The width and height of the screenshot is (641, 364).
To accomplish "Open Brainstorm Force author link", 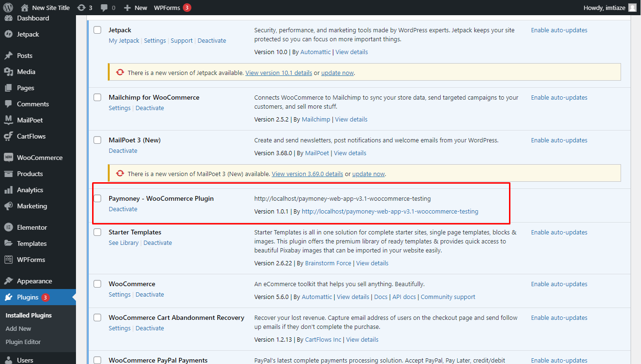I will pos(328,263).
